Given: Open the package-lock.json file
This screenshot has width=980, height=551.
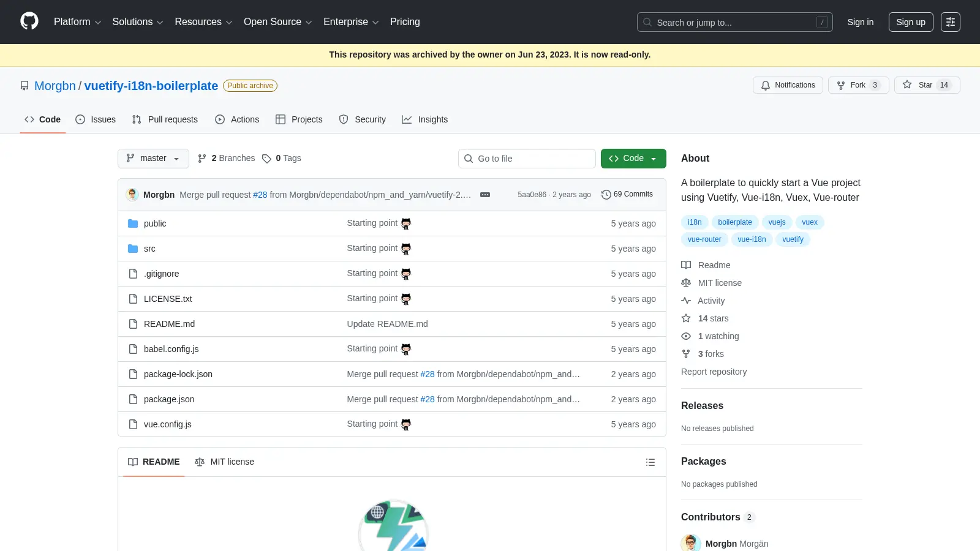Looking at the screenshot, I should pos(178,374).
